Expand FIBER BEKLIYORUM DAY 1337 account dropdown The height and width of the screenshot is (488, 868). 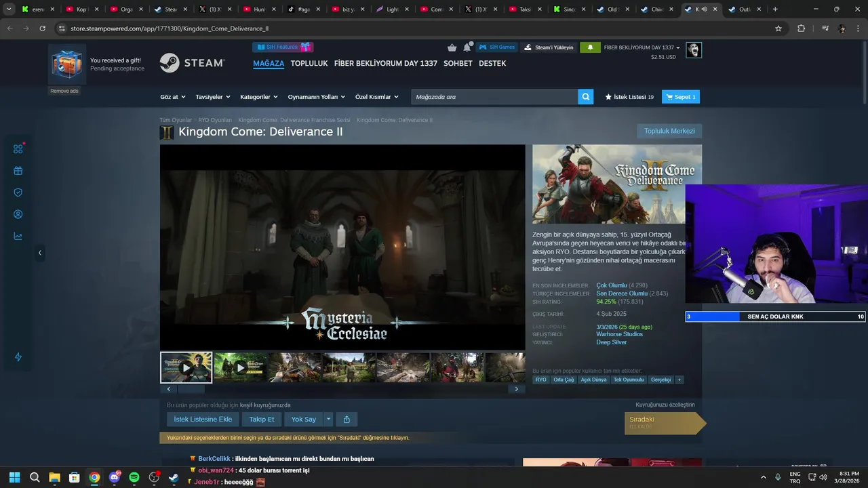(x=642, y=47)
